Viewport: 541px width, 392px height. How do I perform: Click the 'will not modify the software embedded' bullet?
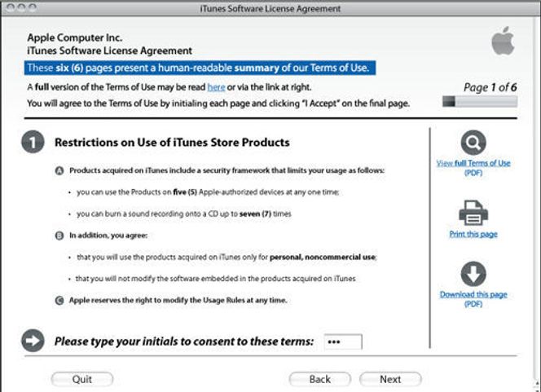pyautogui.click(x=215, y=279)
